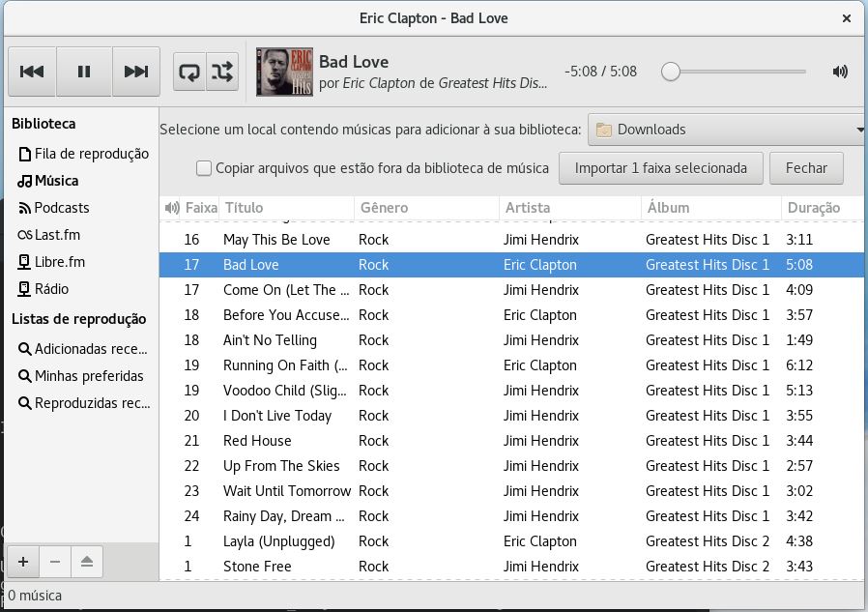Enable copying files outside the music library
Image resolution: width=868 pixels, height=612 pixels.
point(204,168)
